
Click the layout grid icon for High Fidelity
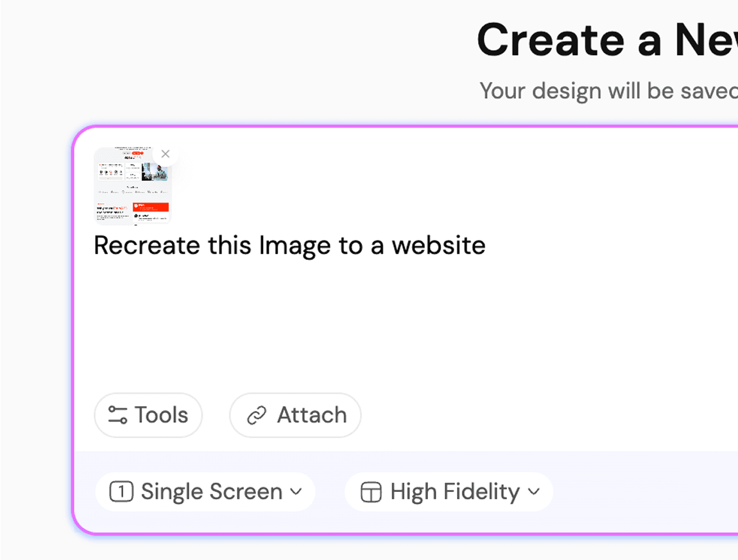(371, 493)
